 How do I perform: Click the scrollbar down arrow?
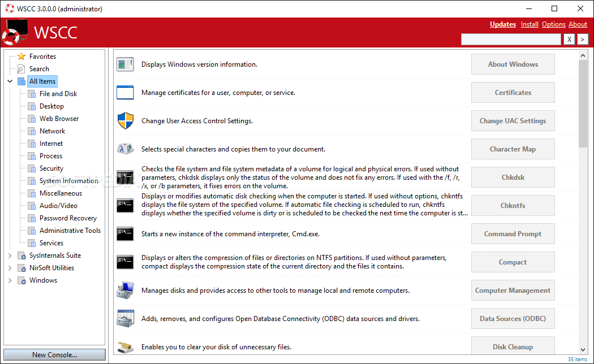coord(583,350)
